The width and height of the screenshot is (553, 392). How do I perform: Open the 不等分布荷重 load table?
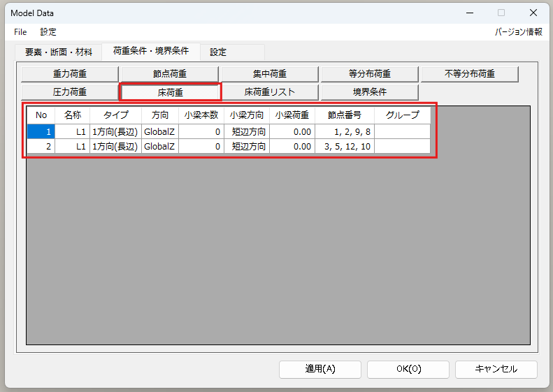click(469, 74)
